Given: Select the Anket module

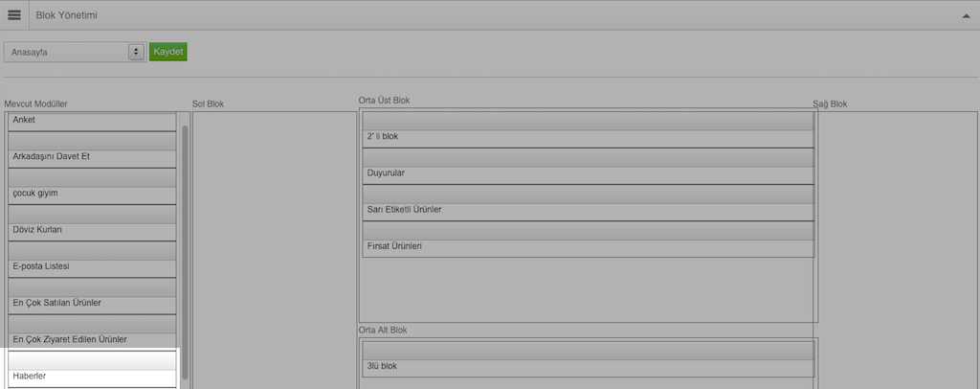Looking at the screenshot, I should [x=93, y=122].
